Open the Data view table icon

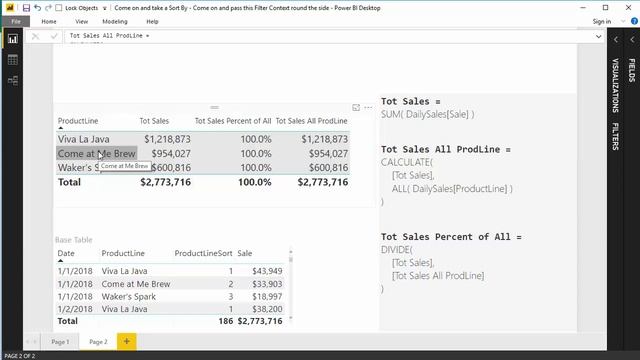click(13, 60)
